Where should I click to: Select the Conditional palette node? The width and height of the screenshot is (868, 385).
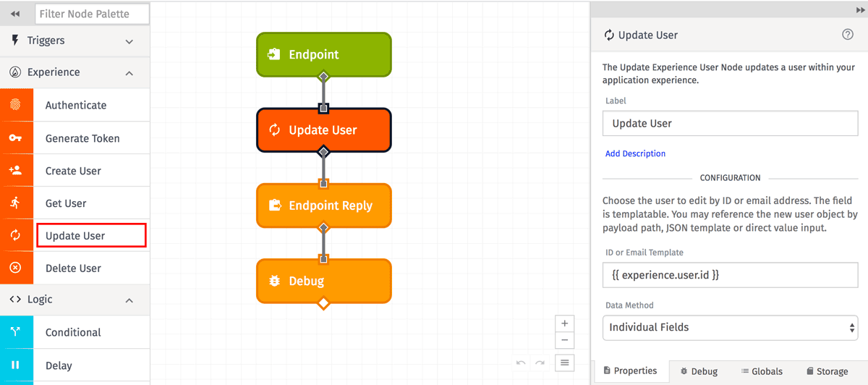tap(75, 332)
